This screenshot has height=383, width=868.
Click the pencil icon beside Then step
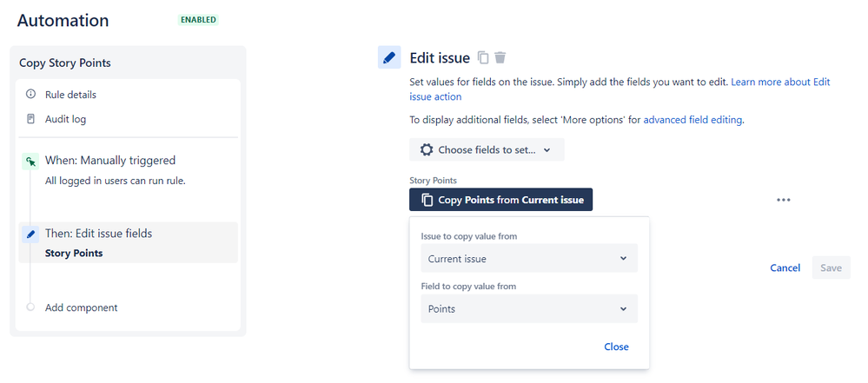(31, 234)
